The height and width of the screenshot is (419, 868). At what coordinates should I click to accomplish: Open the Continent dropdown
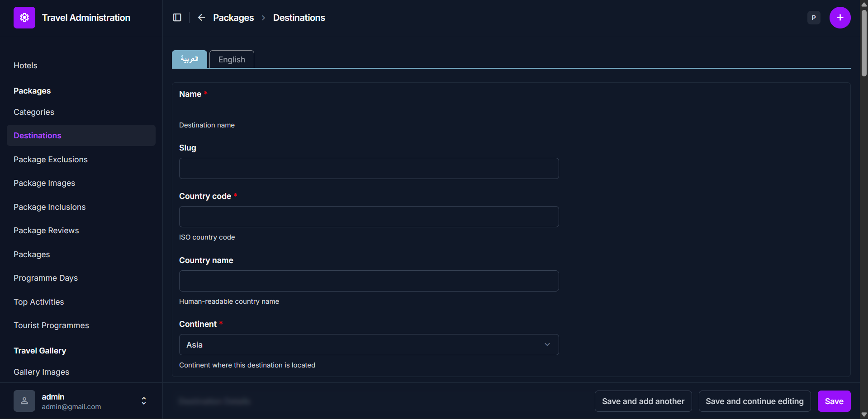pos(369,345)
